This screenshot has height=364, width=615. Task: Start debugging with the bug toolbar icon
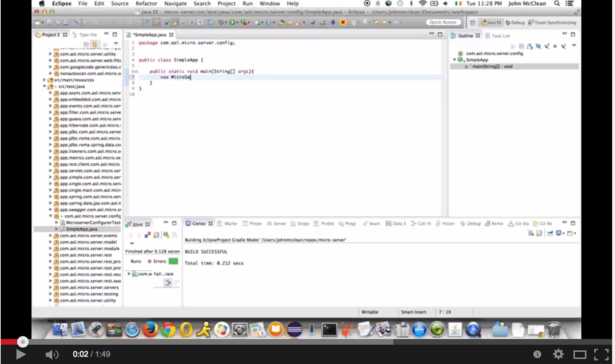[222, 22]
